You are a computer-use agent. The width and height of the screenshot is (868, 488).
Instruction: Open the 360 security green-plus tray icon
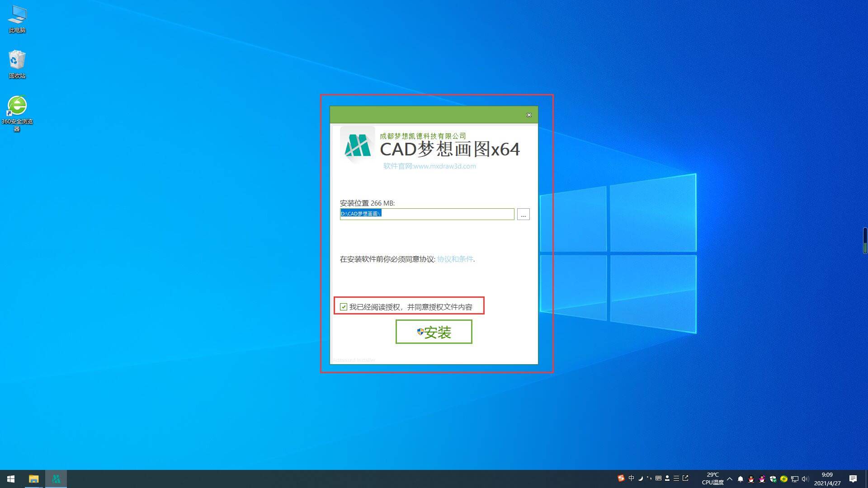click(x=784, y=479)
